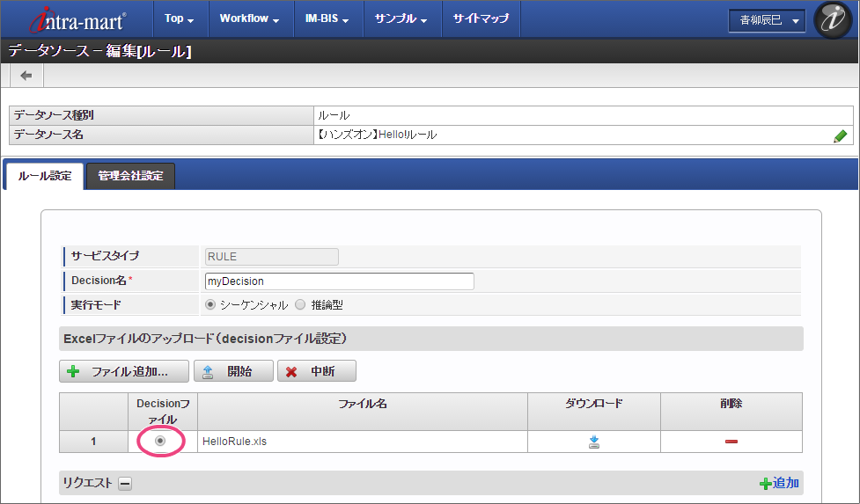Switch to the ルール設定 tab
The height and width of the screenshot is (504, 860).
click(x=45, y=177)
